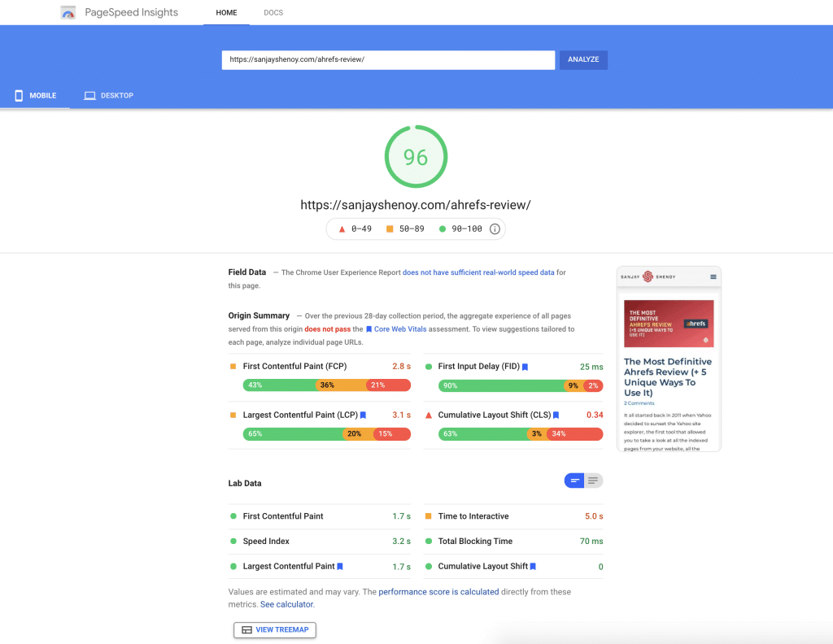
Task: Click the 96 performance score gauge
Action: (416, 157)
